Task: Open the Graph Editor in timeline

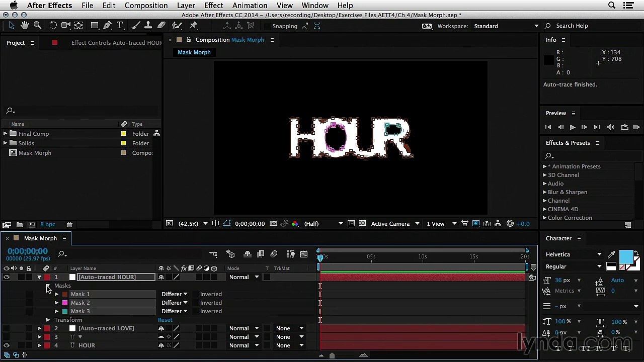Action: (x=304, y=254)
